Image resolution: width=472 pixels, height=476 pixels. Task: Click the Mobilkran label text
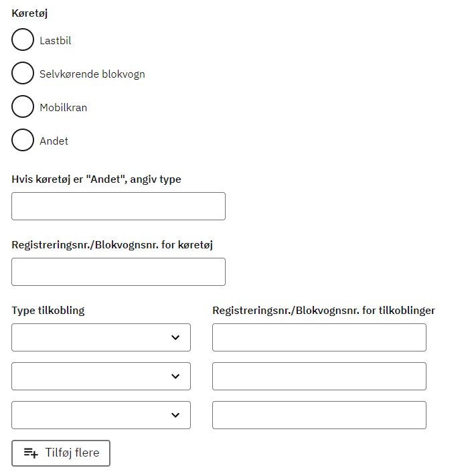[x=64, y=108]
